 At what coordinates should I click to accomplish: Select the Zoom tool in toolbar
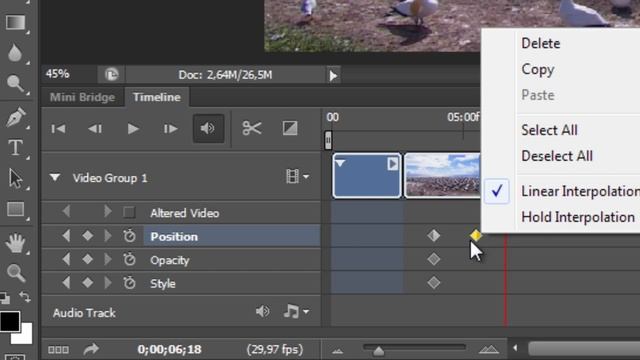point(16,273)
